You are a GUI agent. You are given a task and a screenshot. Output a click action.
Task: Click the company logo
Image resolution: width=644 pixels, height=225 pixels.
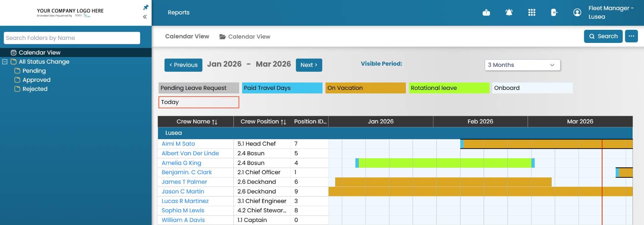click(x=70, y=13)
